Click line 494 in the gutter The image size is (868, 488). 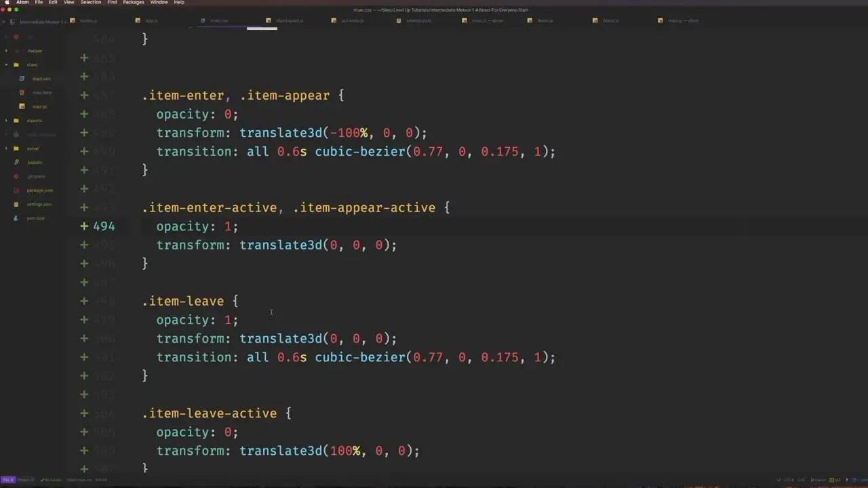click(x=103, y=226)
